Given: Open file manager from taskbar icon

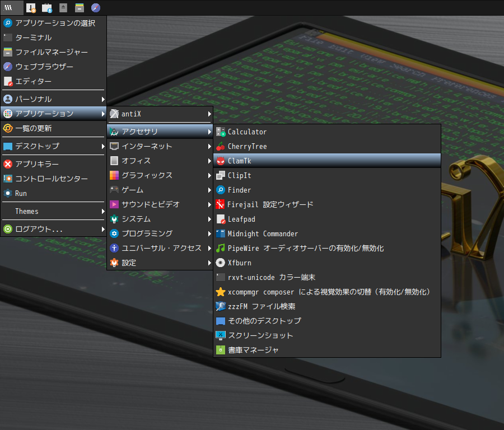Looking at the screenshot, I should click(x=80, y=8).
